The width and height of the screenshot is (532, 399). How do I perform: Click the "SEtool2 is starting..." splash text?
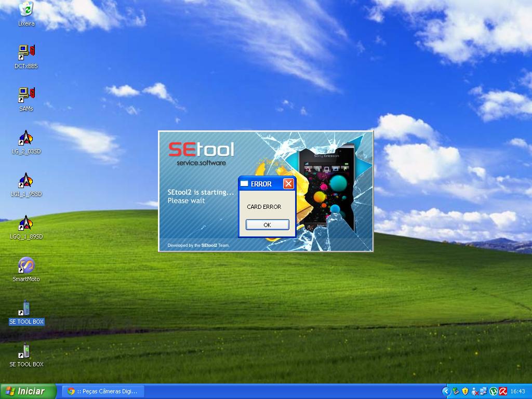(201, 192)
